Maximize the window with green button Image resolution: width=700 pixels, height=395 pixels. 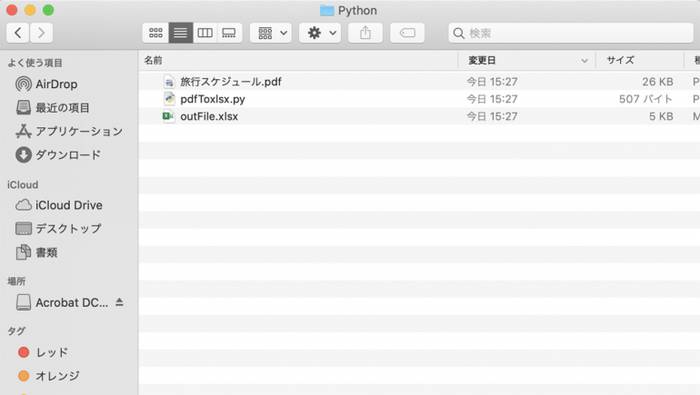[48, 10]
